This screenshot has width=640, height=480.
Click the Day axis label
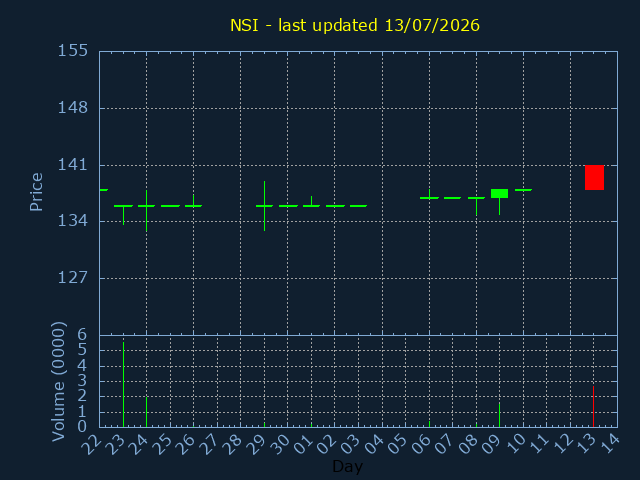pos(347,466)
